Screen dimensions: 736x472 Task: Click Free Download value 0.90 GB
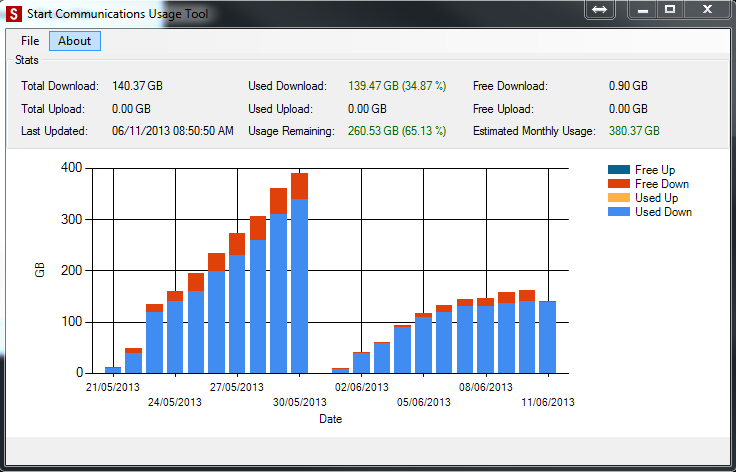pos(628,86)
